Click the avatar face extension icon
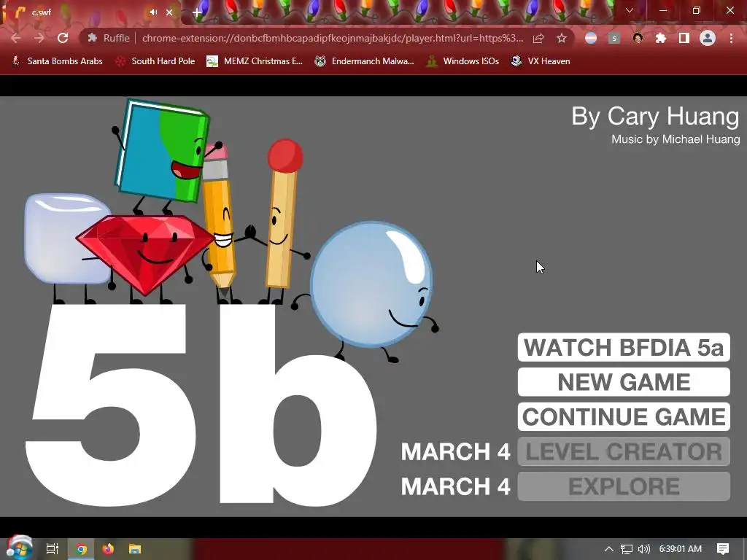747x560 pixels. pyautogui.click(x=638, y=38)
